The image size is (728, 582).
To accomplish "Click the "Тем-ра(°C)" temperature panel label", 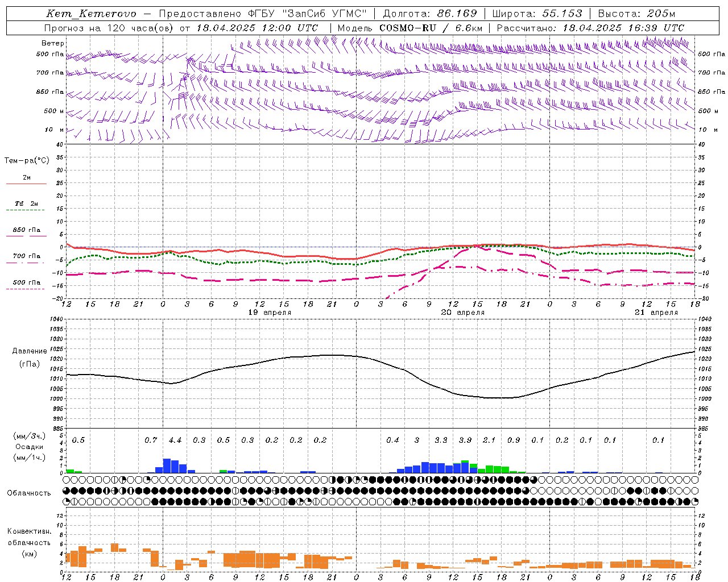I will tap(27, 161).
